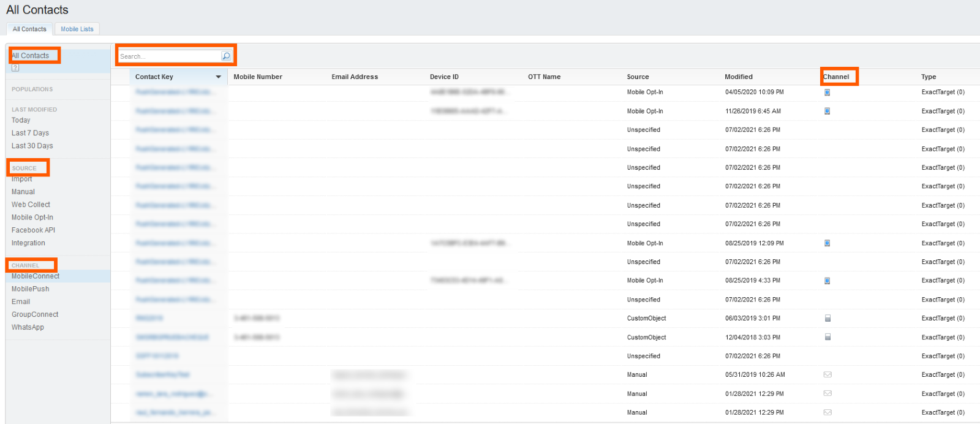Select the MobileConnect channel filter
Image resolution: width=980 pixels, height=424 pixels.
coord(36,276)
